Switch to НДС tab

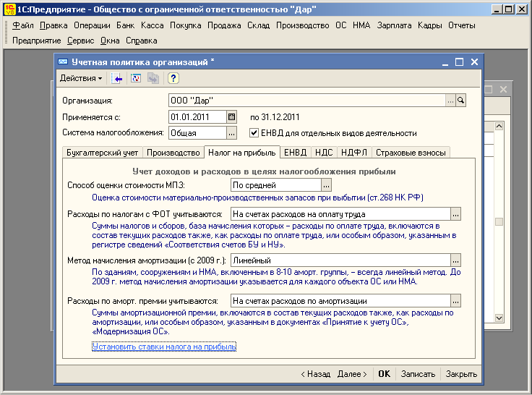pos(324,153)
